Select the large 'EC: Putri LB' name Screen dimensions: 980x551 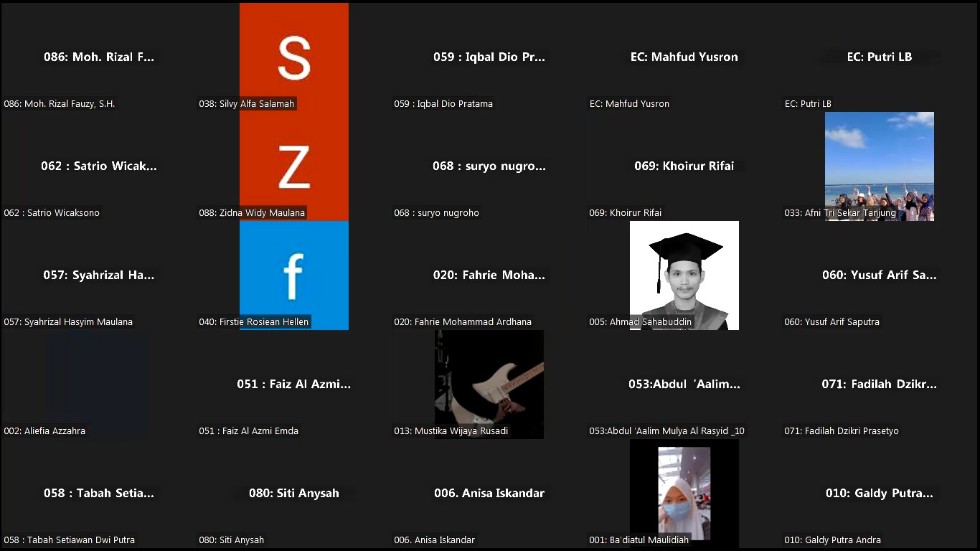point(879,57)
